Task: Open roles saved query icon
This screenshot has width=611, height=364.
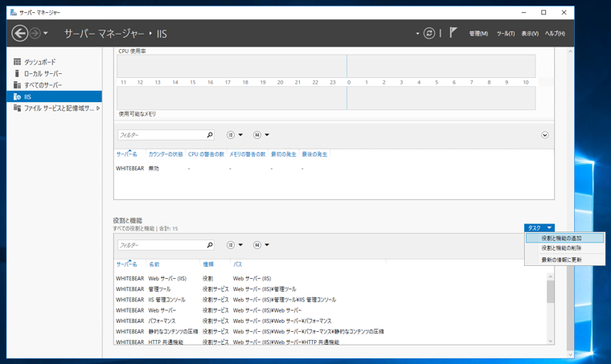Action: coord(257,245)
